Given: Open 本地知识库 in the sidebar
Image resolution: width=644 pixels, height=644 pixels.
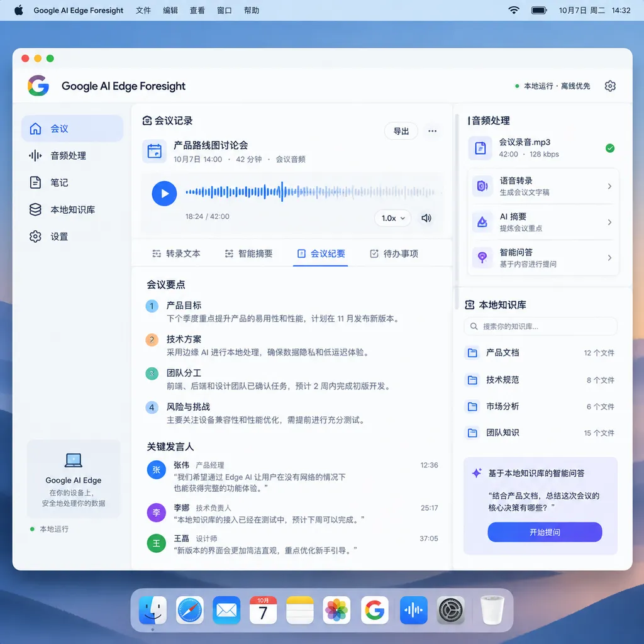Looking at the screenshot, I should click(72, 209).
